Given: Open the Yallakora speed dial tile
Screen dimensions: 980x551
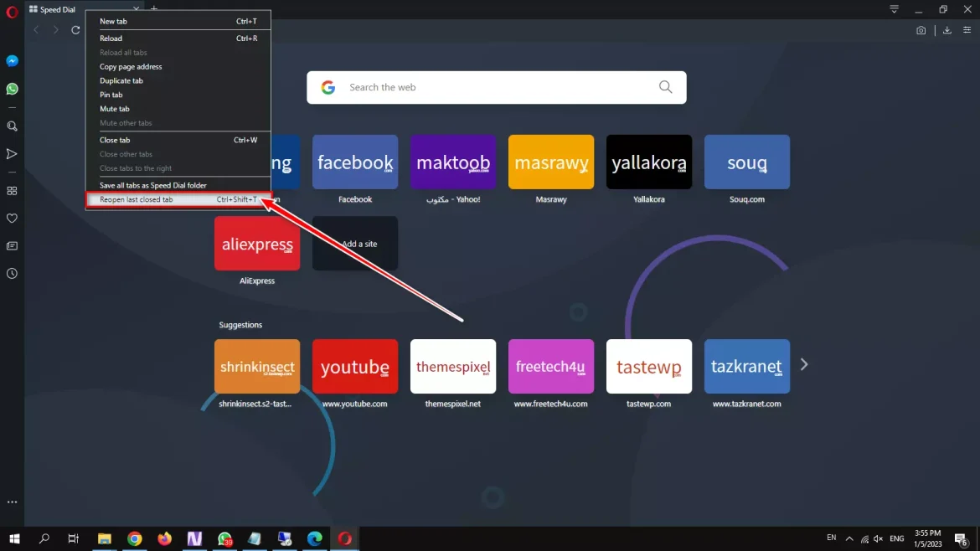Looking at the screenshot, I should [649, 162].
